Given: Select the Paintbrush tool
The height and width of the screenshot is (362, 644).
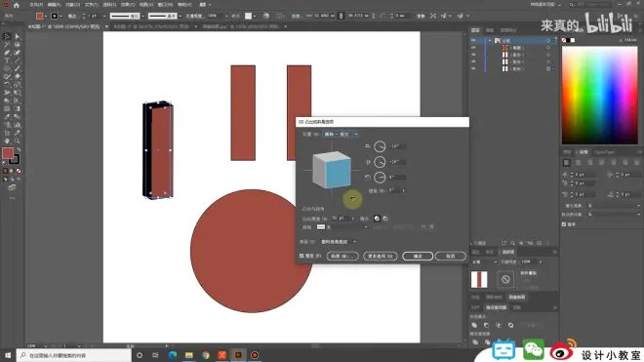Looking at the screenshot, I should tap(18, 68).
